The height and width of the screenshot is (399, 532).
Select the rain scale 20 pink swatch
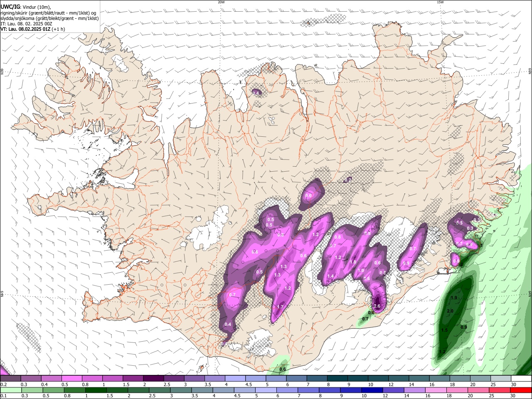pos(478,390)
